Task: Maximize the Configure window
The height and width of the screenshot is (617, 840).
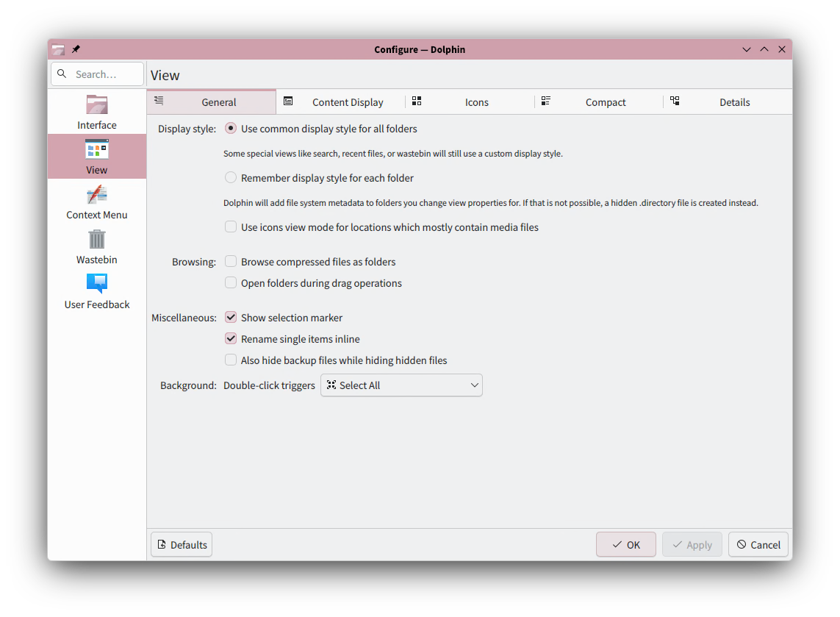Action: pos(764,49)
